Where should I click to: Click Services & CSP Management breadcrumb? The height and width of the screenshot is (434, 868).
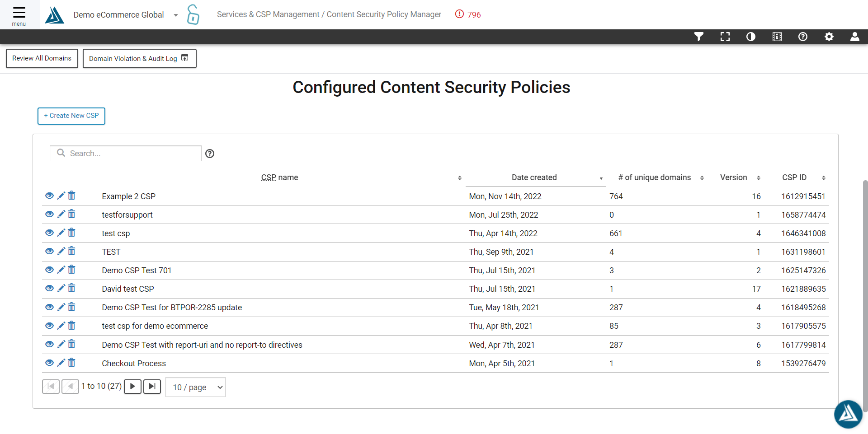(268, 14)
